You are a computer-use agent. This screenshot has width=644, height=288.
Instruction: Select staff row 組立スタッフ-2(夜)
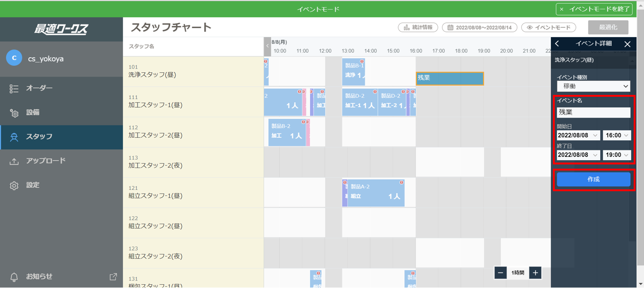point(194,253)
